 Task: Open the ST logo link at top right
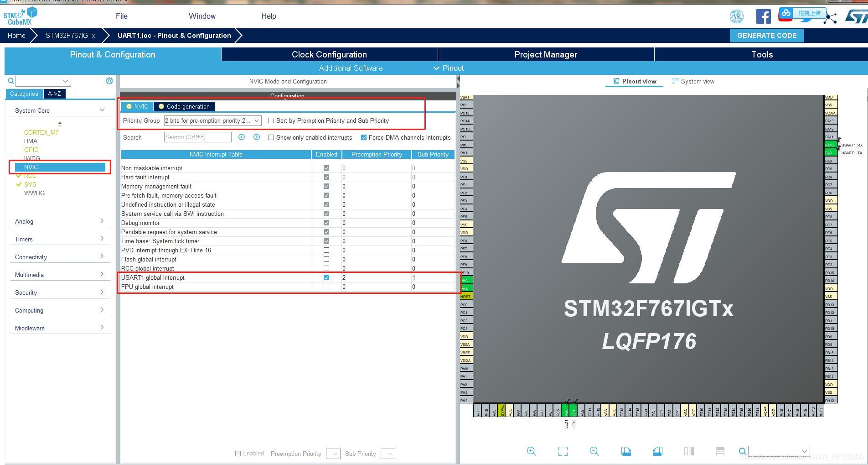click(x=856, y=17)
